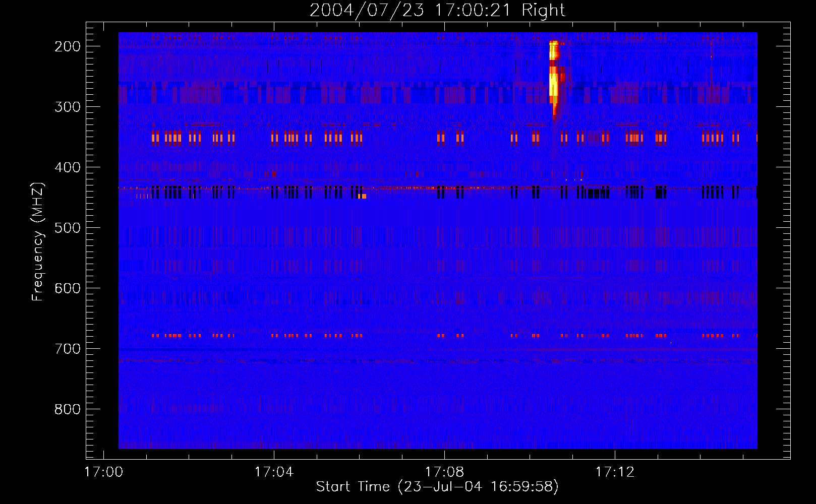Click the bright yellow radio burst near 17:10
The width and height of the screenshot is (816, 504).
coord(554,81)
